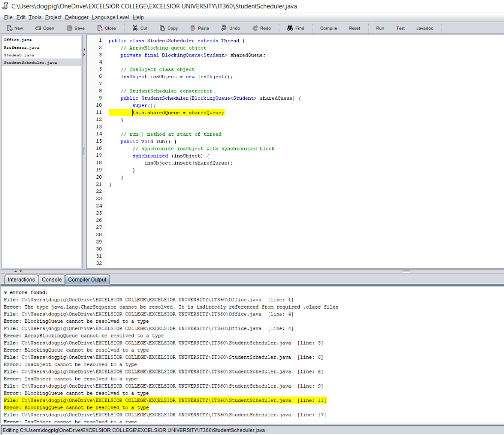Screen dimensions: 504x435
Task: Reset the interactions pane
Action: [x=354, y=28]
